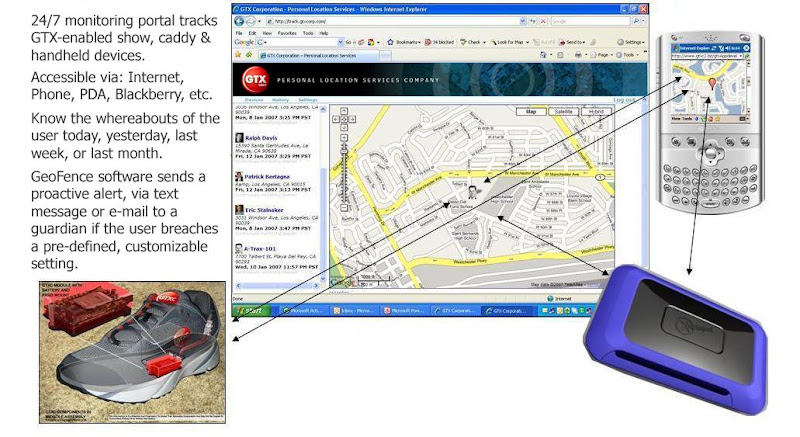Expand the search provider dropdown beside the magnifier
The image size is (800, 437).
(x=643, y=21)
